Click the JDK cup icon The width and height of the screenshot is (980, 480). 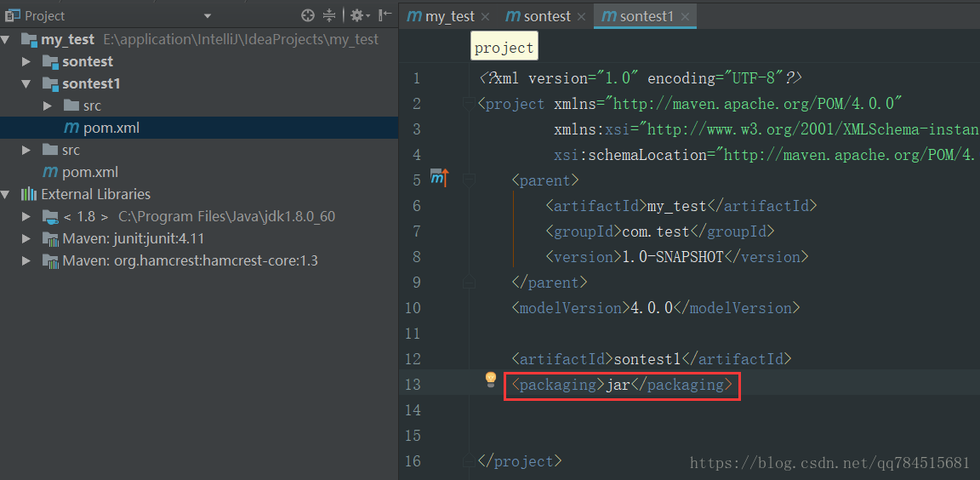51,218
